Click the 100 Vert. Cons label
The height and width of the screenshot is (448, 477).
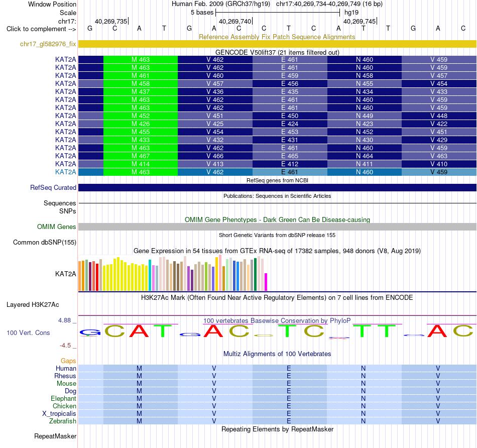[28, 332]
